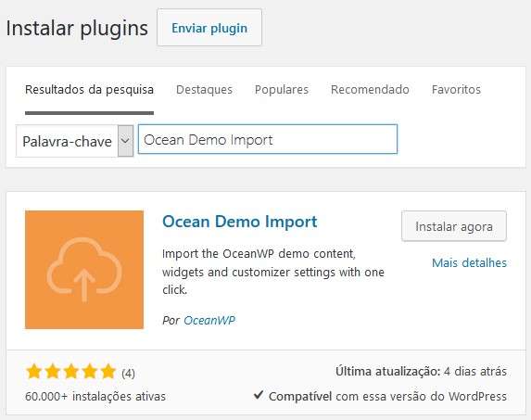Click the third rating star
The width and height of the screenshot is (531, 420).
71,372
